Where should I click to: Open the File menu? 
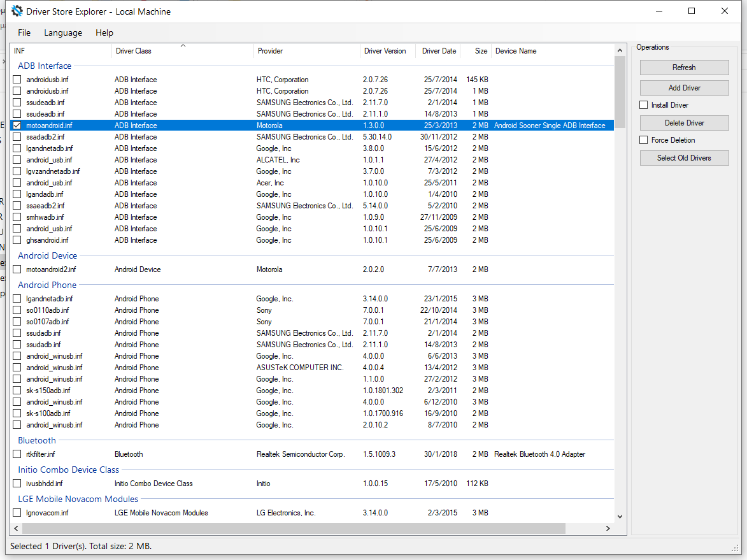[x=24, y=32]
